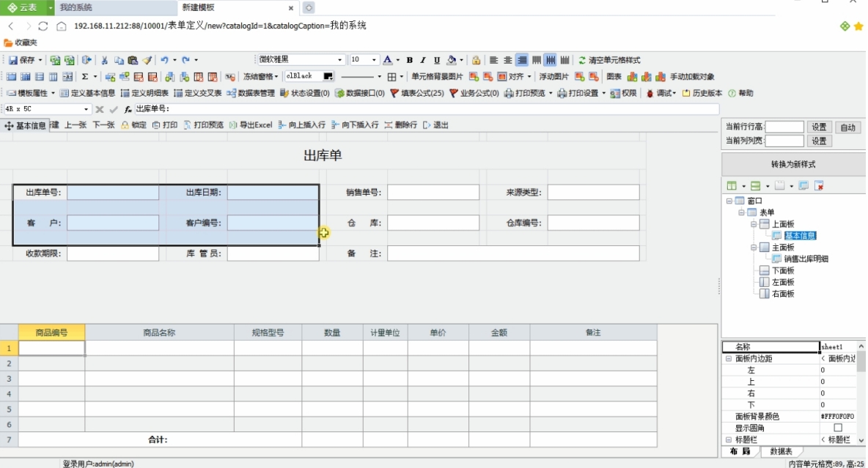Click the 转换为新样式 button
The image size is (868, 468).
pos(793,164)
